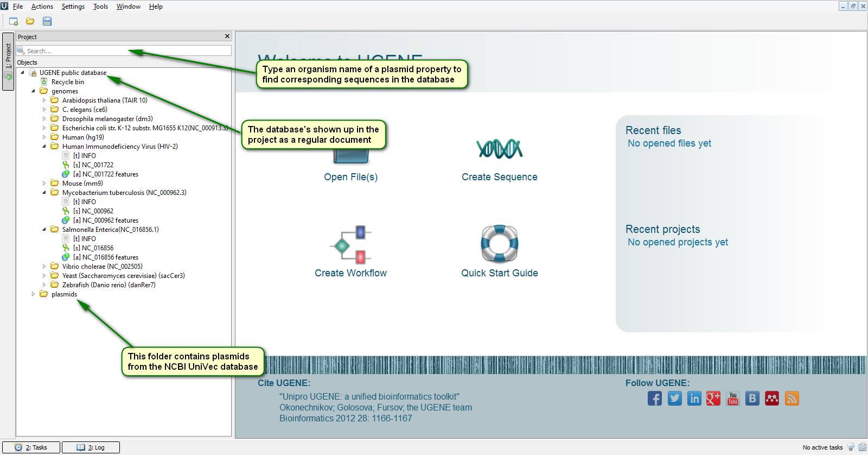868x455 pixels.
Task: Click the Quick Start Guide link
Action: pos(500,273)
